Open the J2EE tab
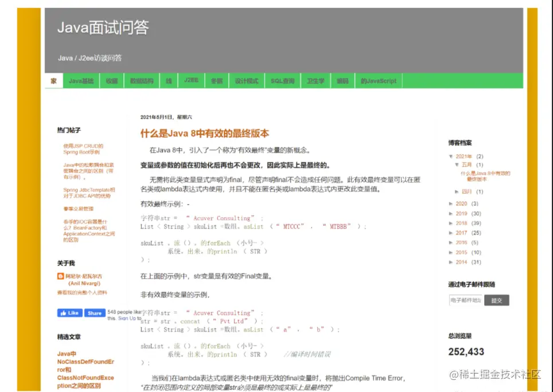 click(x=191, y=81)
